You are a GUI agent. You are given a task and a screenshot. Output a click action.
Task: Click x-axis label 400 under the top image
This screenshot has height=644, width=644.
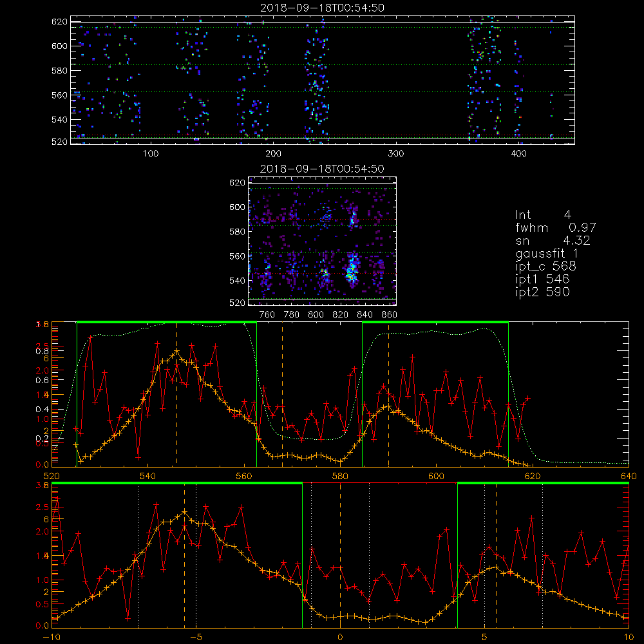click(x=518, y=154)
